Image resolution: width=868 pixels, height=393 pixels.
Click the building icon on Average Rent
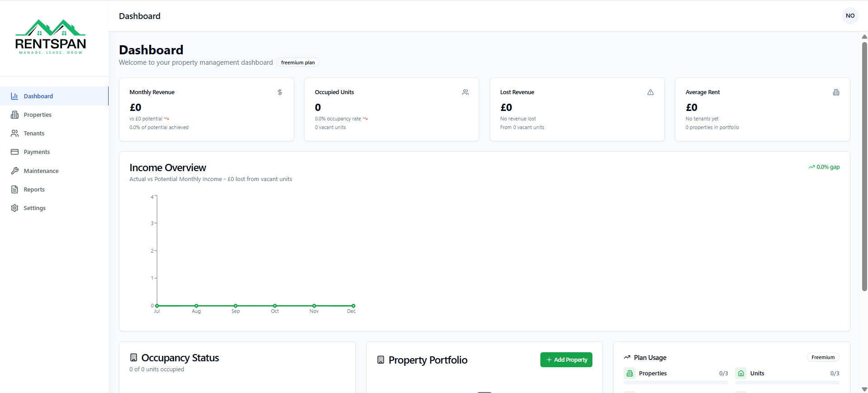[x=836, y=92]
